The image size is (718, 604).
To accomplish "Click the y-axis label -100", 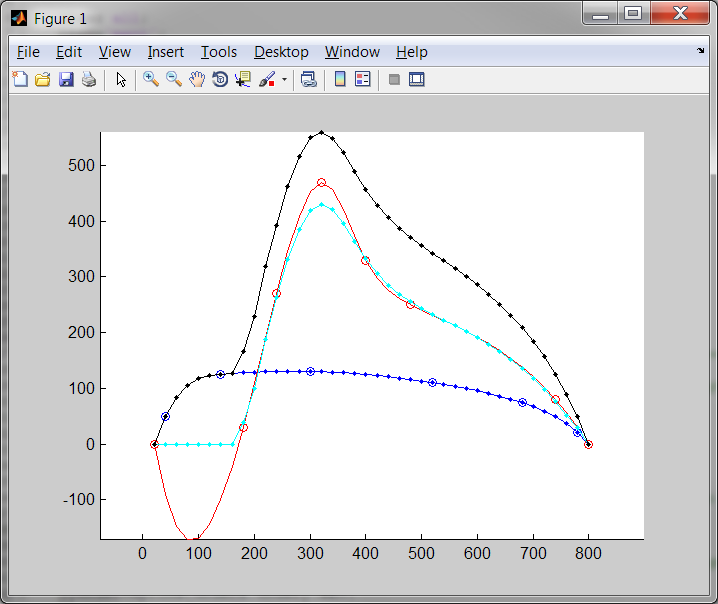I will (x=79, y=499).
